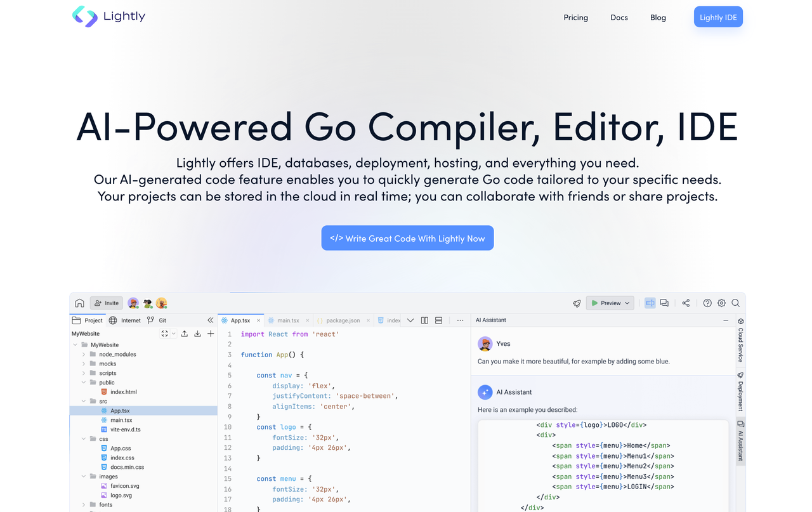Open the Pricing page
This screenshot has width=812, height=512.
pos(575,17)
